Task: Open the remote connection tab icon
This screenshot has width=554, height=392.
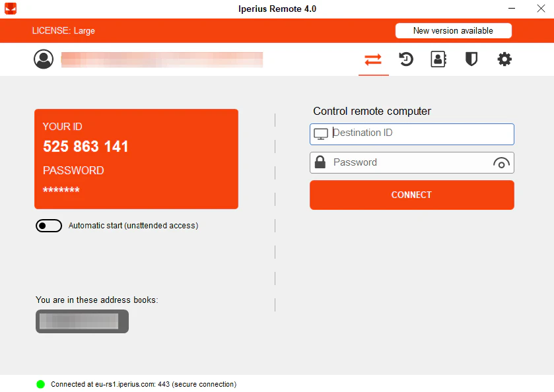Action: pos(373,59)
